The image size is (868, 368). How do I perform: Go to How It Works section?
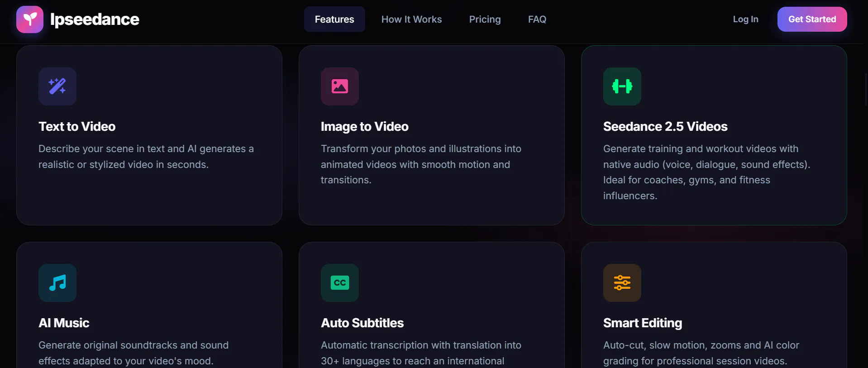click(411, 19)
